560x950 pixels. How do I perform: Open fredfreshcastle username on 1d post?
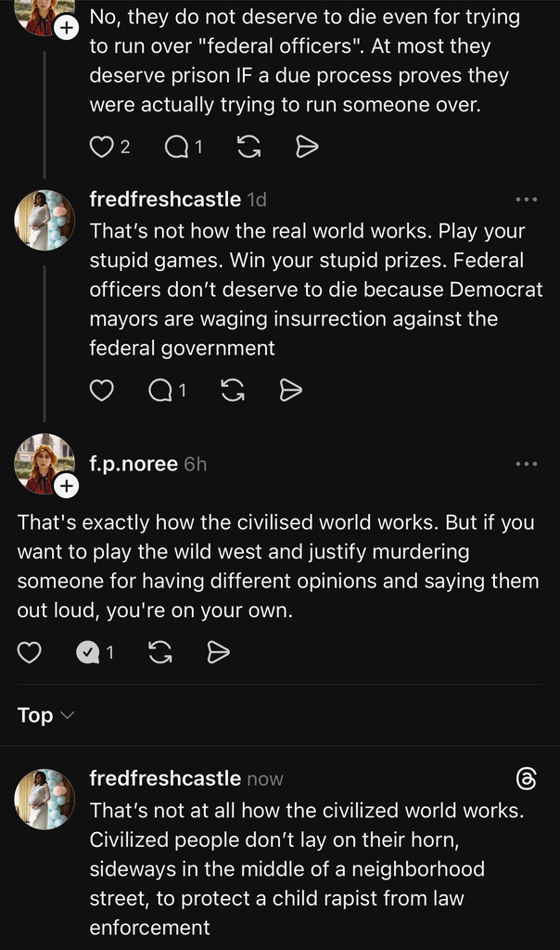(165, 199)
